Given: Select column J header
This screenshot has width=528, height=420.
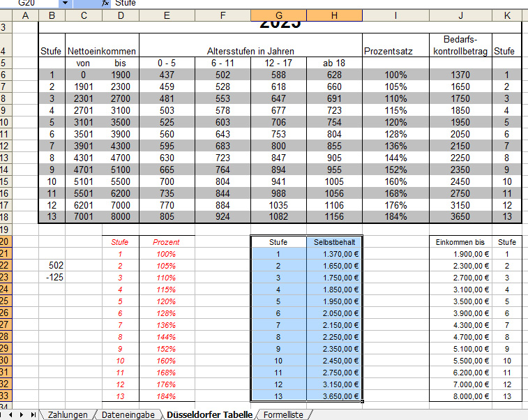Looking at the screenshot, I should pyautogui.click(x=460, y=15).
